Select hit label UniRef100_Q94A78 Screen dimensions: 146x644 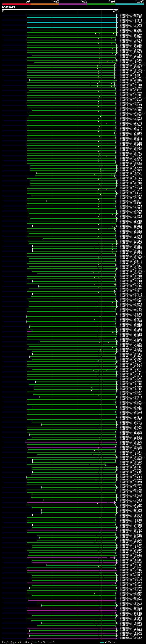131,90
